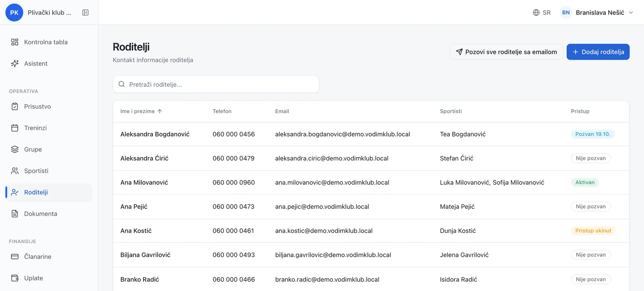Focus the Pretraži roditelje search field
This screenshot has width=644, height=291.
tap(216, 84)
